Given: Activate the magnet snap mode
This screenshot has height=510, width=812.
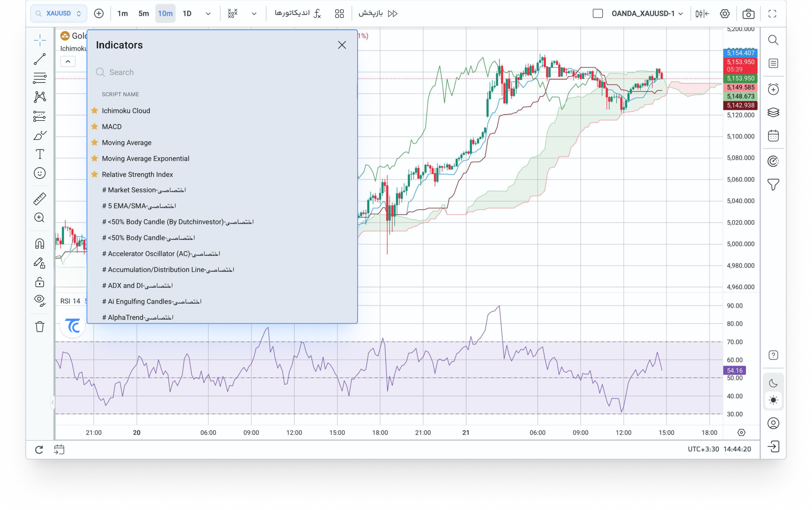Looking at the screenshot, I should click(x=40, y=243).
